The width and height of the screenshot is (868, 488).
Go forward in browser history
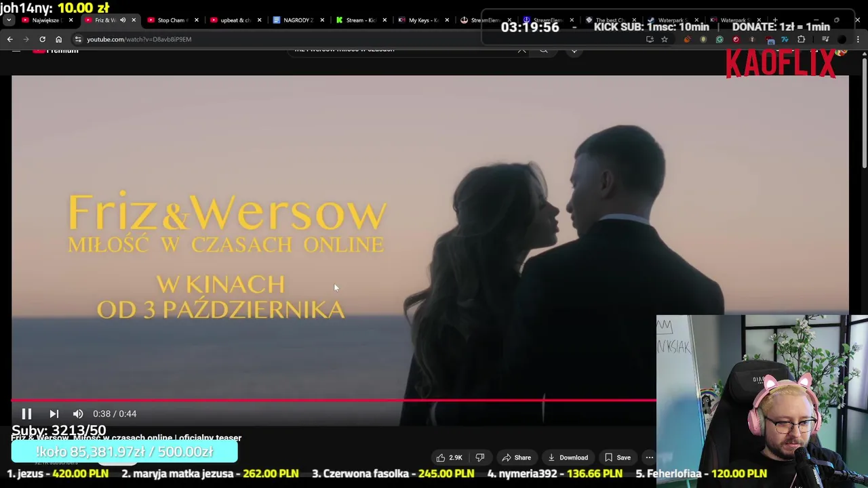click(26, 39)
